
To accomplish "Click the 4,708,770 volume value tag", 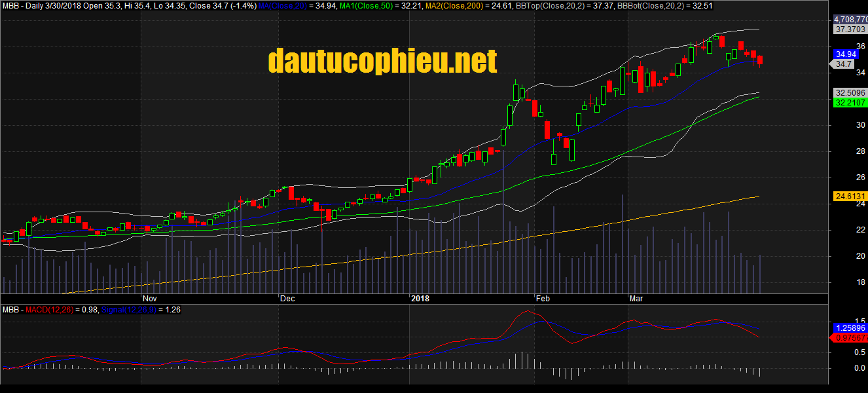I will click(x=850, y=20).
